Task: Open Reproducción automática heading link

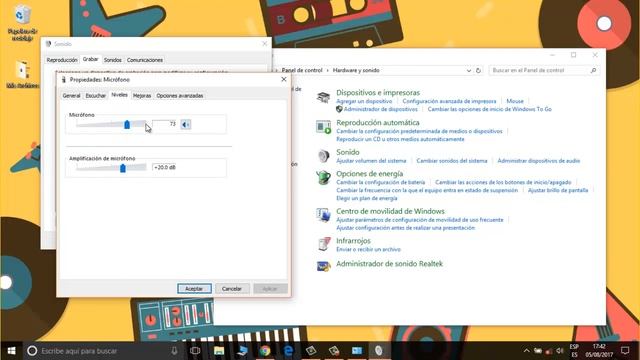Action: (378, 122)
